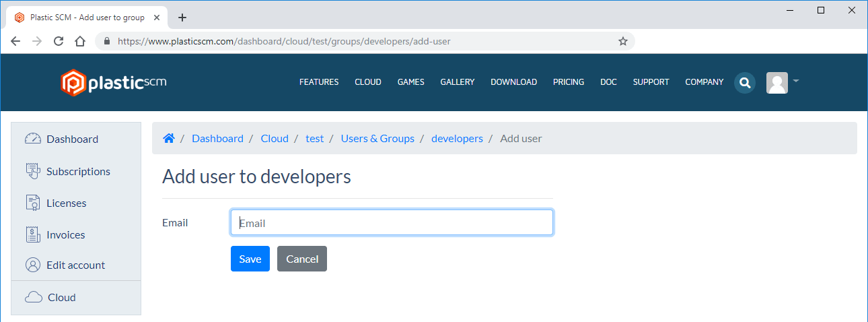Click the Edit account person icon
Viewport: 868px width, 322px height.
click(x=33, y=265)
